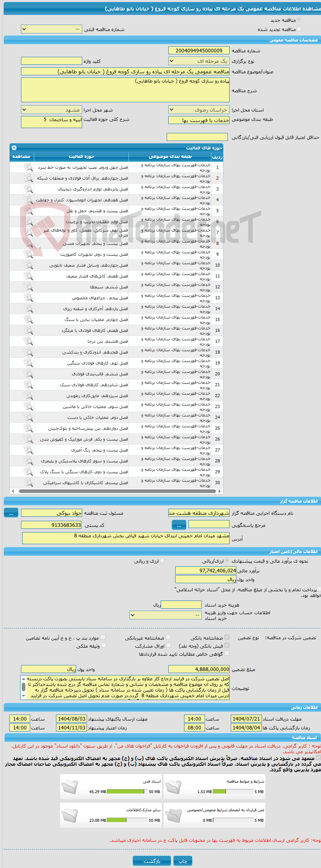The image size is (321, 868).
Task: Toggle the ضمانتنامه بانکی checkbox
Action: click(227, 637)
